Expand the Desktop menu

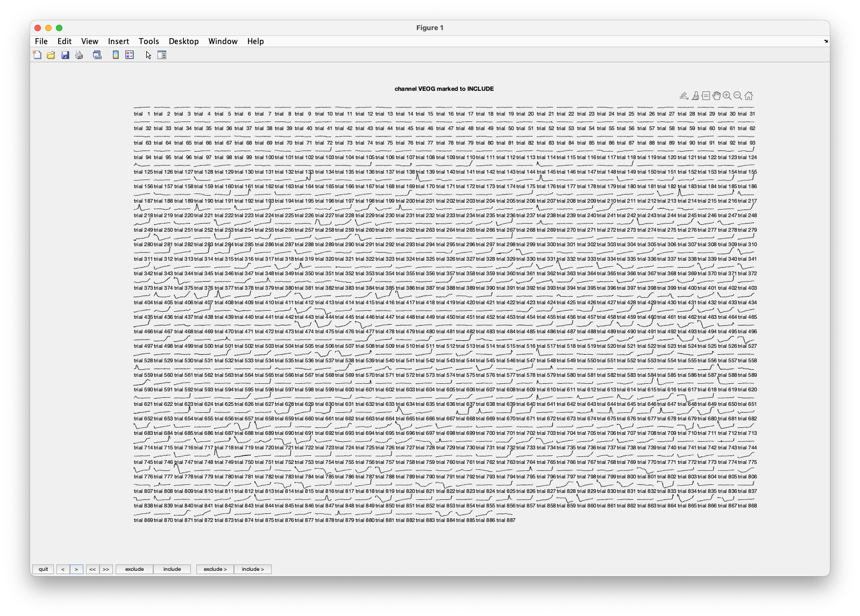[183, 41]
